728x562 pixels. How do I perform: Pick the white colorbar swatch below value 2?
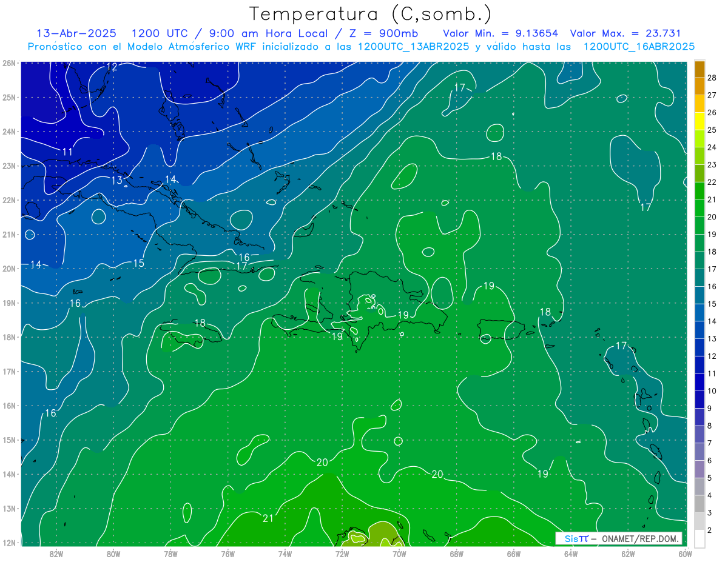click(x=699, y=538)
